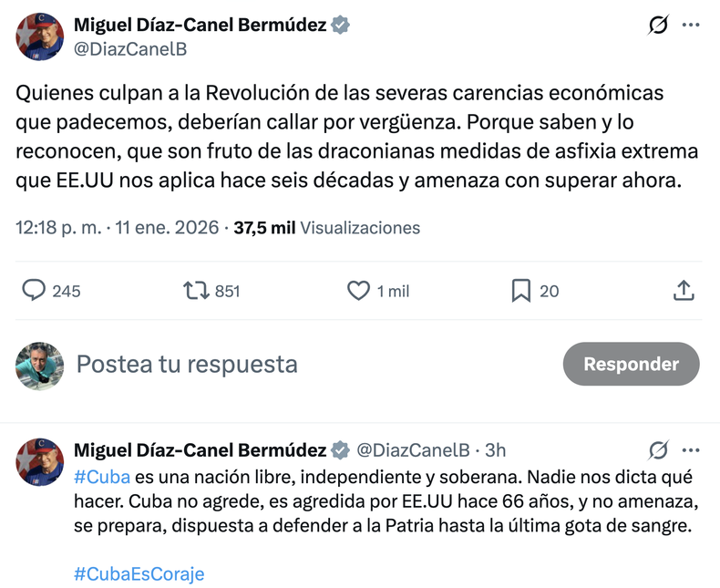Open main post author's profile picture

tap(39, 37)
